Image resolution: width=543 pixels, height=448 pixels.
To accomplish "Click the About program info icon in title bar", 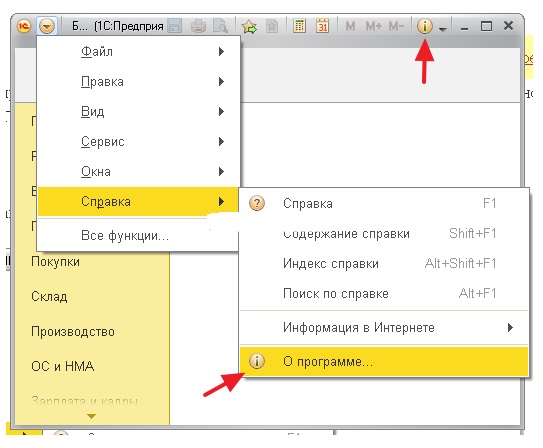I will coord(425,26).
